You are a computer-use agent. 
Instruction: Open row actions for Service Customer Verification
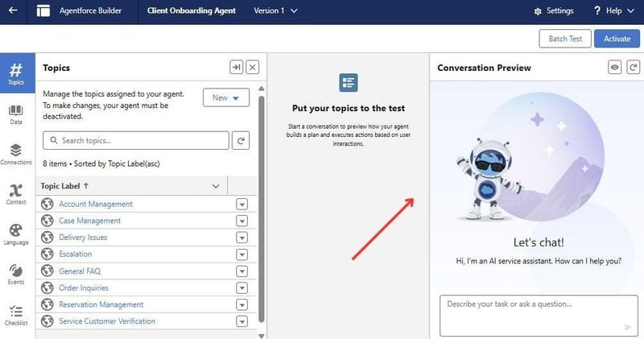pos(242,321)
